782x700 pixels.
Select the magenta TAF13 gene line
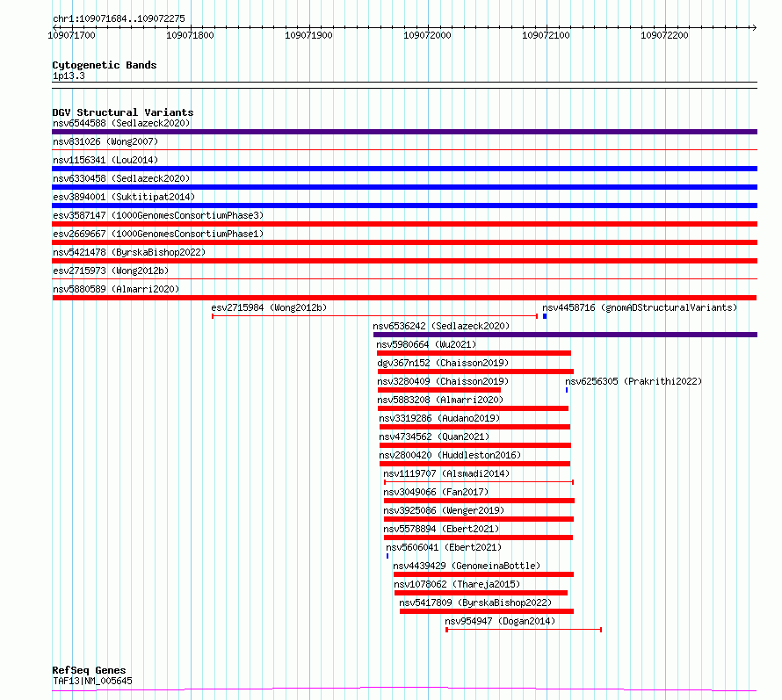(x=404, y=689)
